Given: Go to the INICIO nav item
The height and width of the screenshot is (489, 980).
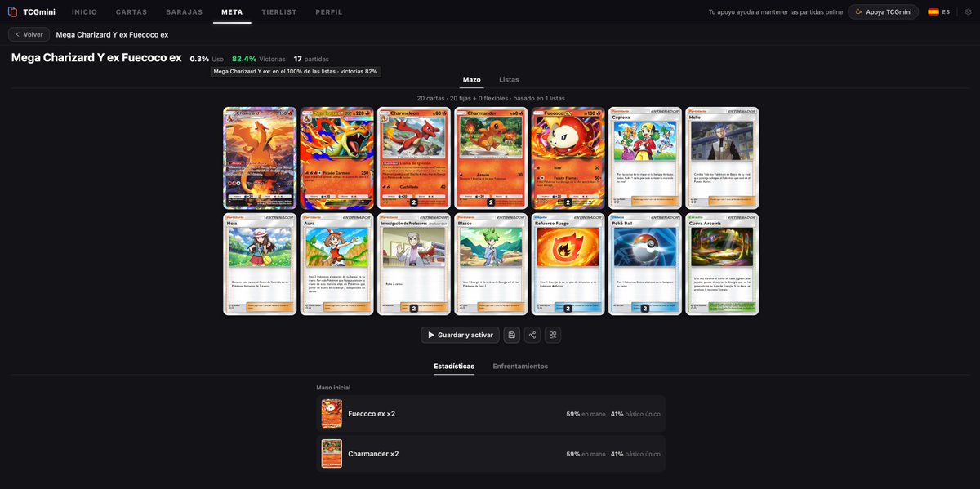Looking at the screenshot, I should [85, 12].
